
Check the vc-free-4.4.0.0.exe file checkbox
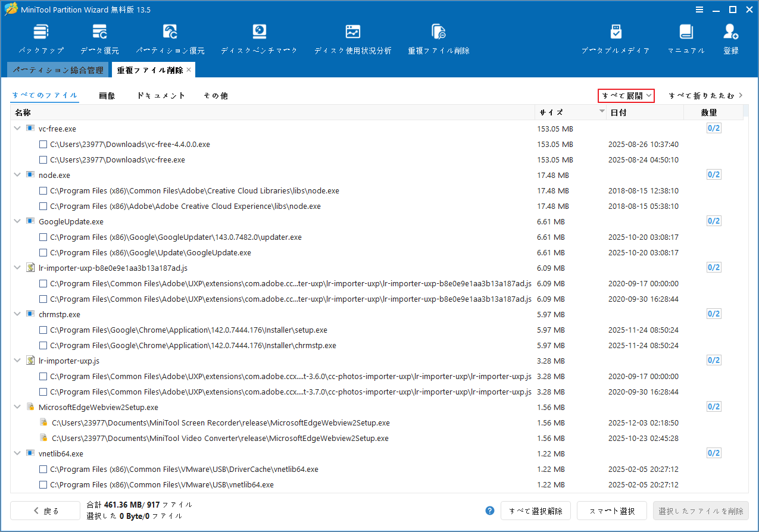[x=43, y=144]
